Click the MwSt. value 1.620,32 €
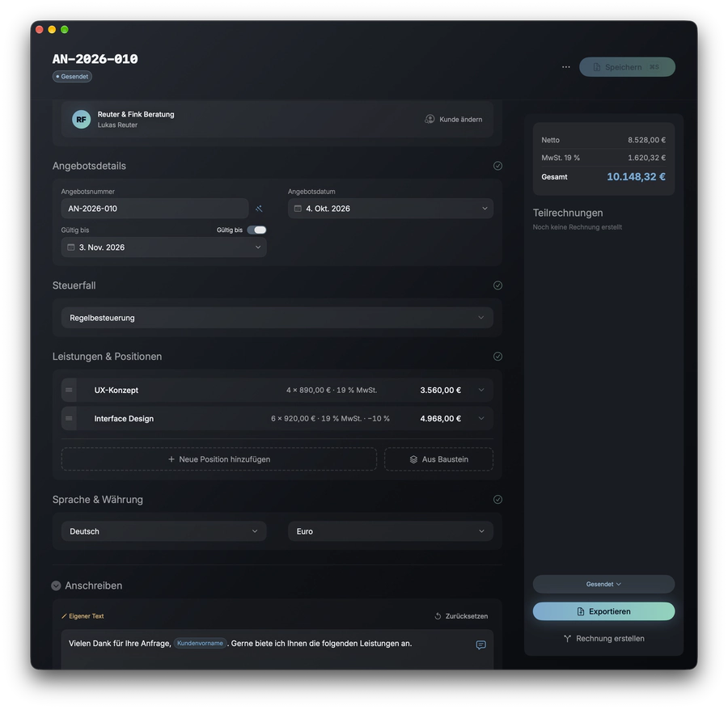Screen dimensions: 728x710 point(647,158)
